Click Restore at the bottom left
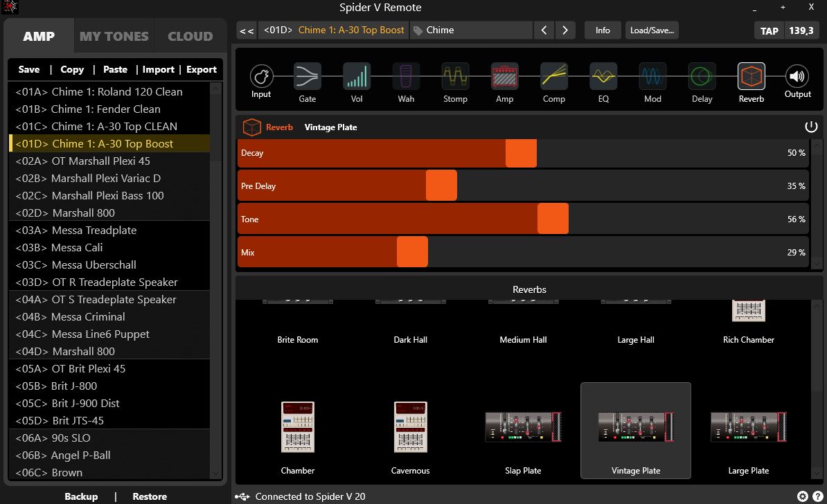This screenshot has height=504, width=827. (150, 496)
